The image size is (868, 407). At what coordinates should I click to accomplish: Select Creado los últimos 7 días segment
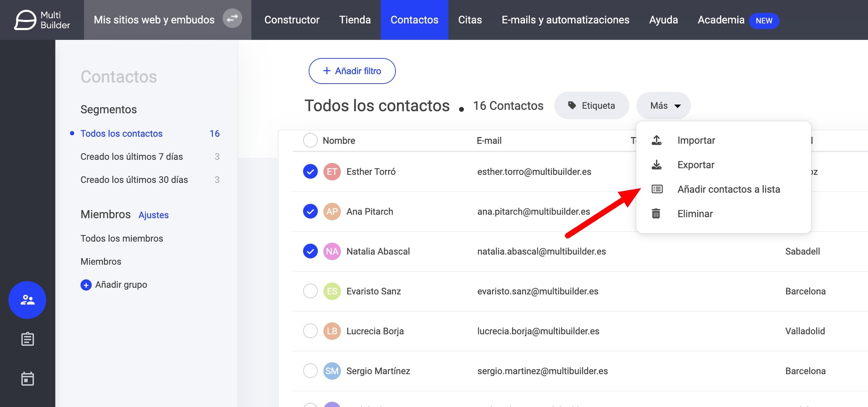pos(131,157)
